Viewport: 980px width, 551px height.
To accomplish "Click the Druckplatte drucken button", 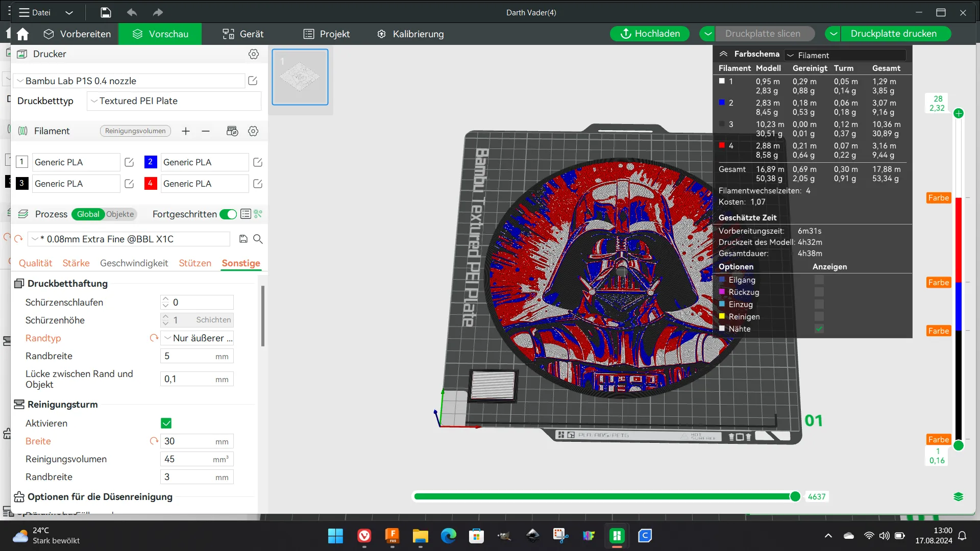I will click(x=896, y=34).
